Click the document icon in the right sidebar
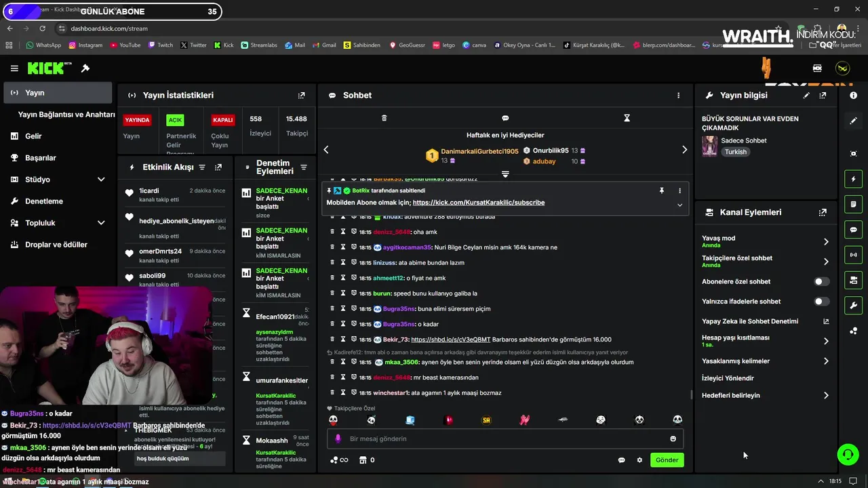This screenshot has height=488, width=868. pos(853,204)
